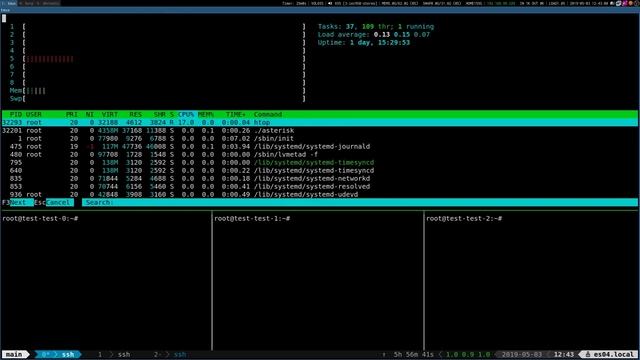The image size is (640, 360).
Task: Focus the htop Search input field
Action: tap(360, 202)
